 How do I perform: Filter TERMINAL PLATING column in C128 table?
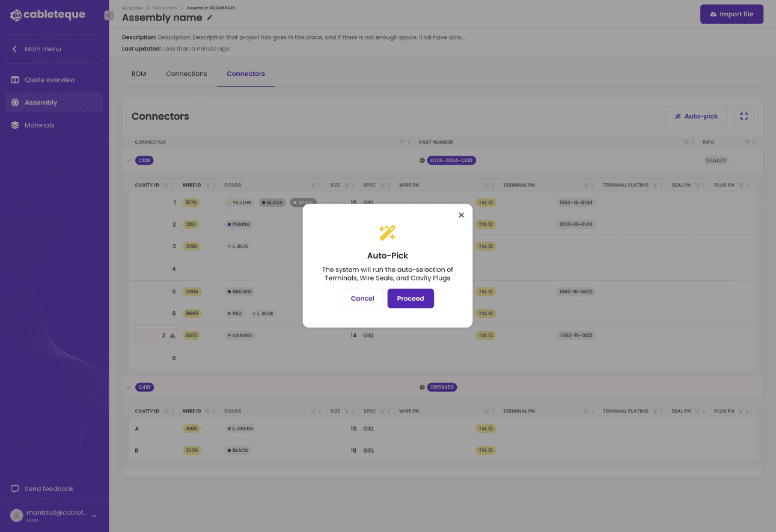655,185
